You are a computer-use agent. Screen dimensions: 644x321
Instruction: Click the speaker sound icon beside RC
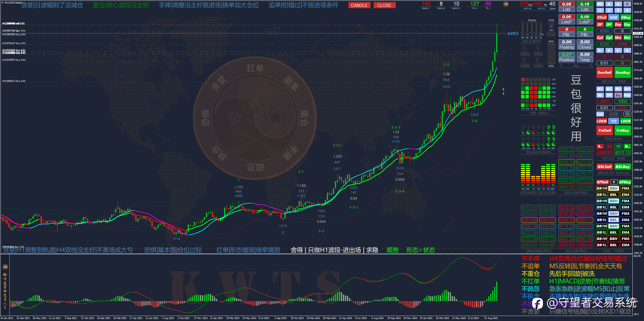click(609, 4)
